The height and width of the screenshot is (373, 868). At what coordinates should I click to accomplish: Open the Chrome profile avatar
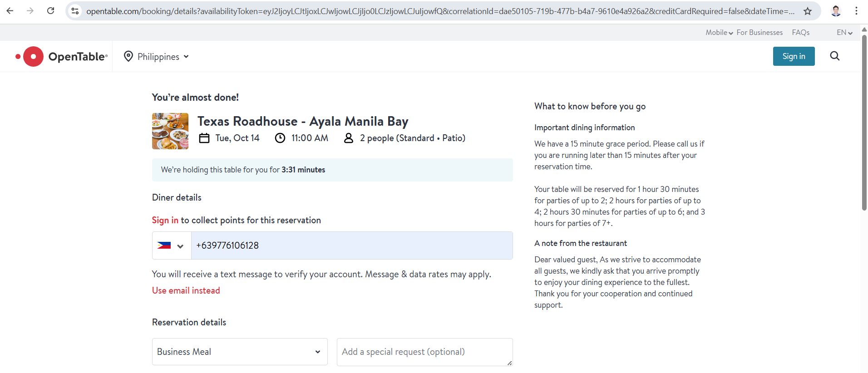[836, 11]
